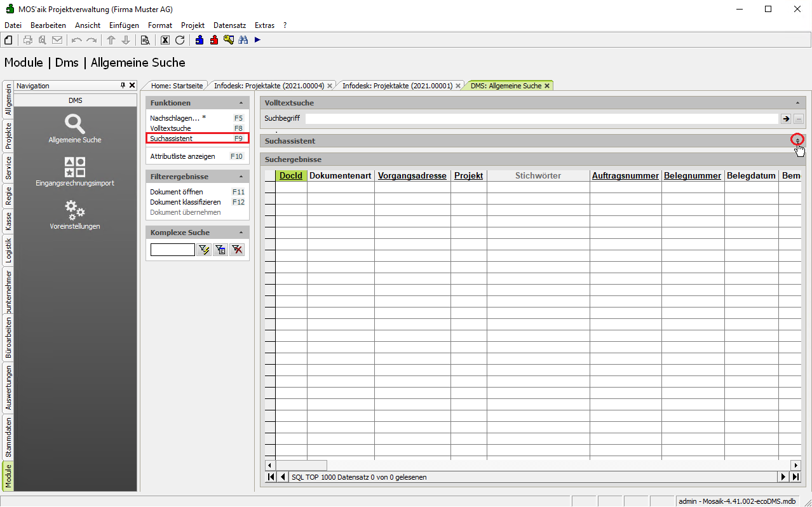Click the key icon in the toolbar
812x507 pixels.
(228, 40)
